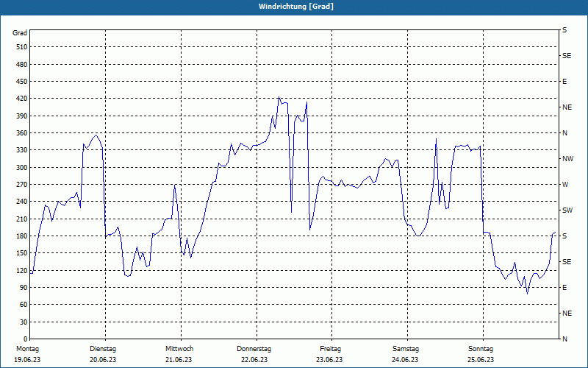588x368 pixels.
Task: Click the 'NW' compass label on right axis
Action: [x=567, y=159]
